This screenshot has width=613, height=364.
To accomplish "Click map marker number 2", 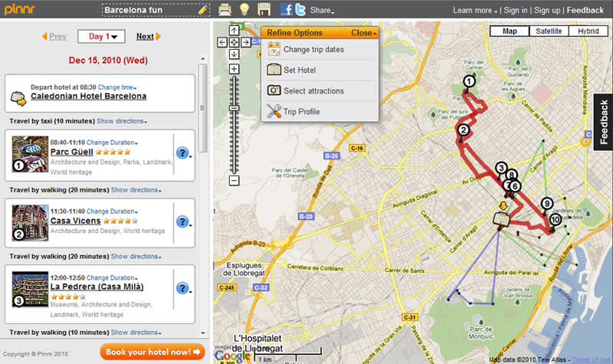I will pyautogui.click(x=464, y=130).
